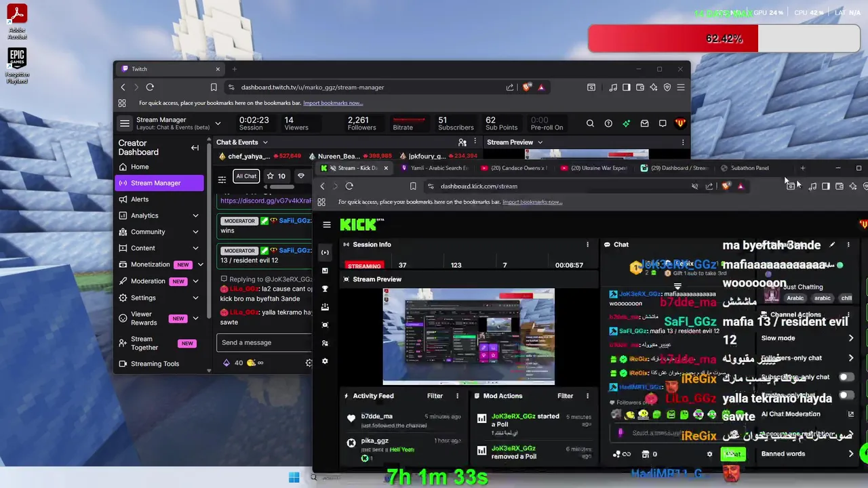Open Twitch dashboard hamburger navigation menu
This screenshot has width=868, height=488.
point(125,123)
